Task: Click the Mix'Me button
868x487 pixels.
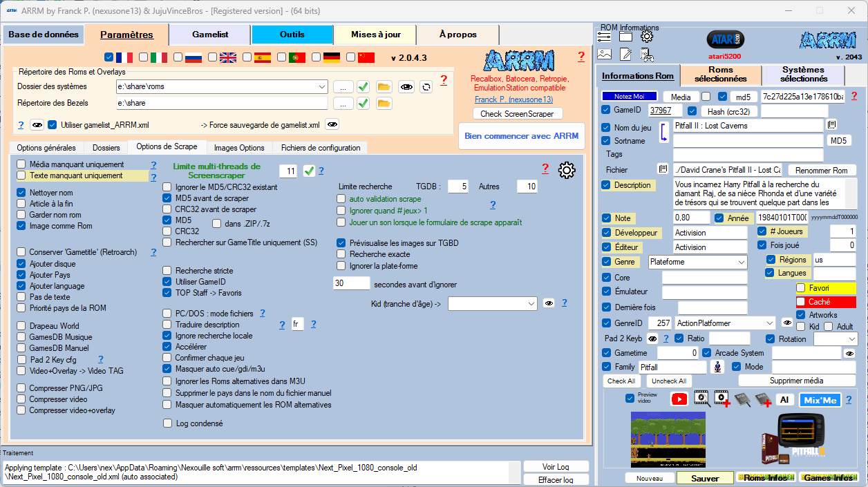Action: [x=820, y=400]
